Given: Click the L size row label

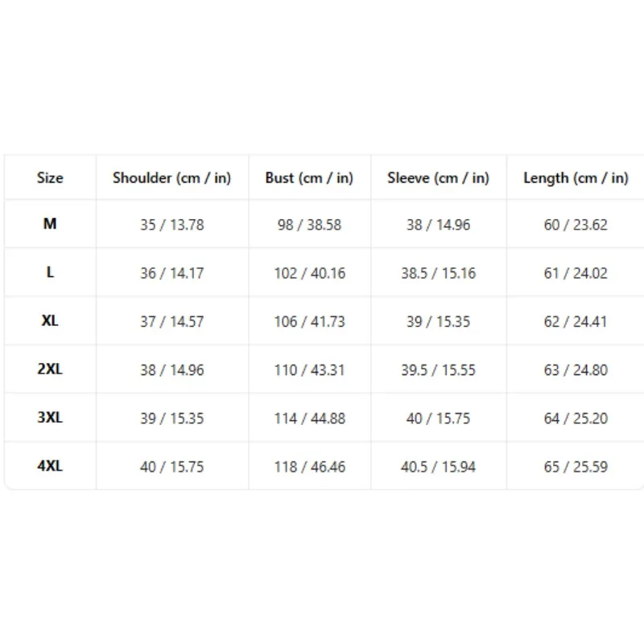Looking at the screenshot, I should (50, 272).
